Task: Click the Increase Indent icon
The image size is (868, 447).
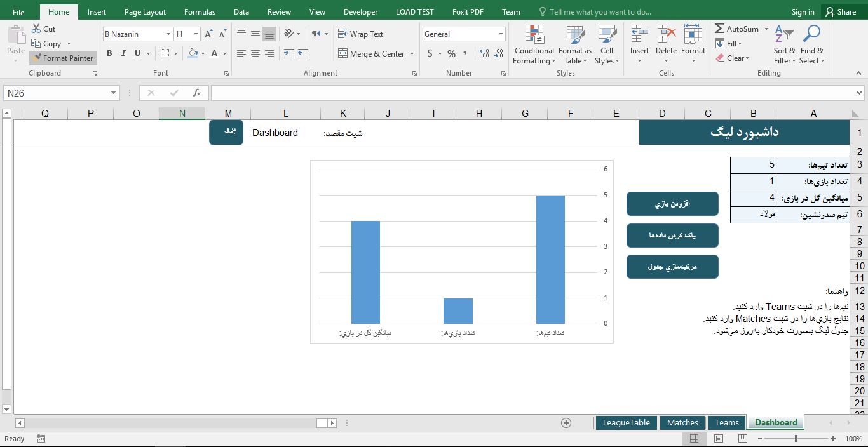Action: point(303,53)
